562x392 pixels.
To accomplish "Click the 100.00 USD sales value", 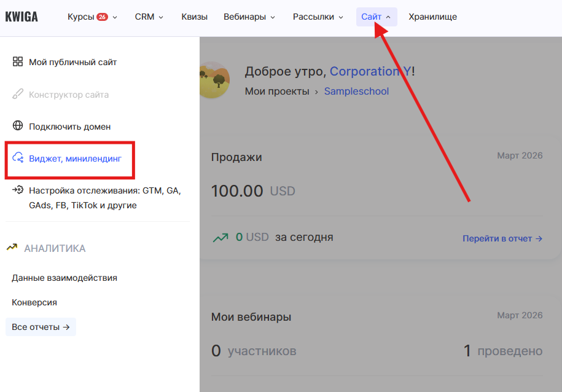I will [253, 191].
